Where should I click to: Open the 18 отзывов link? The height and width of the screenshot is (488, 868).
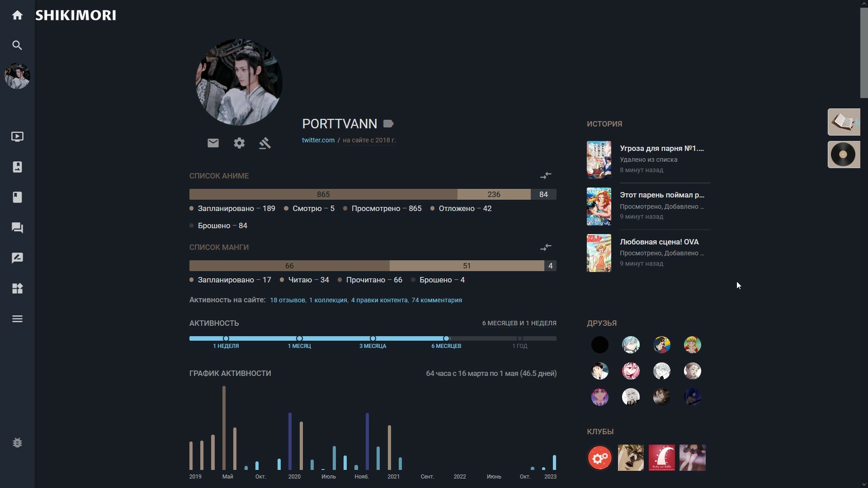click(287, 300)
